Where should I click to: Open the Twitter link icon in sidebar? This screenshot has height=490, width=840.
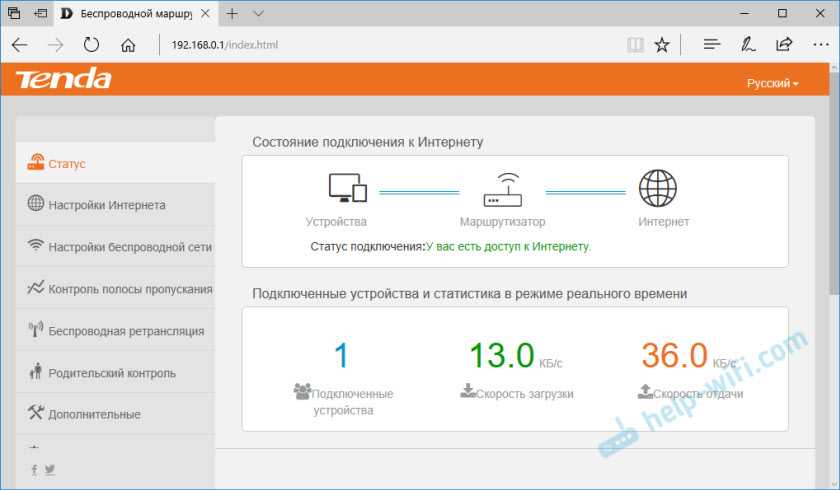(x=49, y=469)
